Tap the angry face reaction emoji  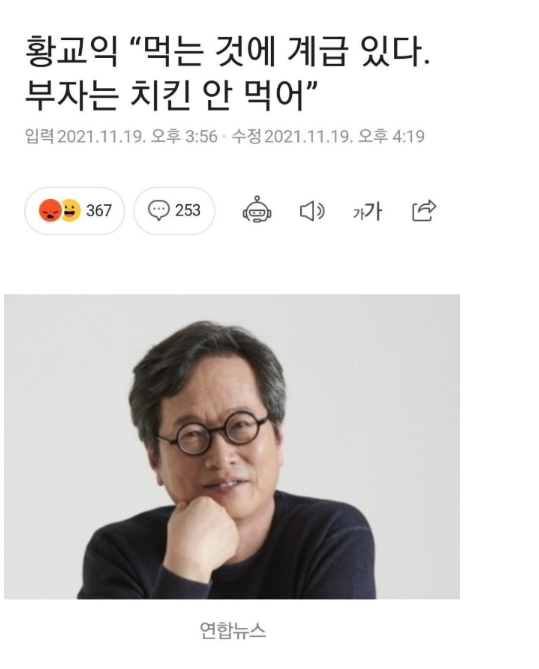[x=50, y=210]
